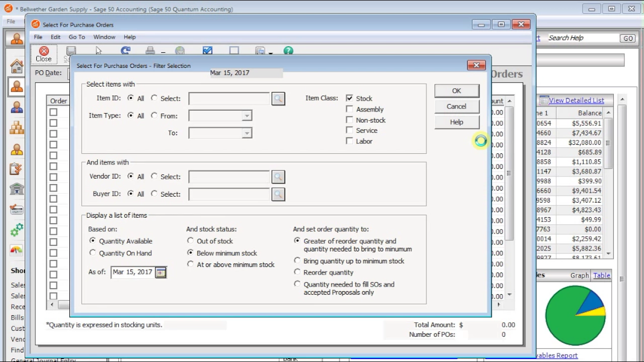
Task: Click the credit card sidebar icon
Action: tap(17, 209)
